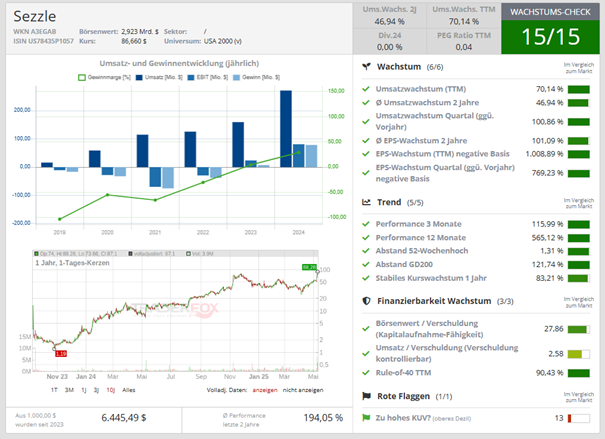The height and width of the screenshot is (439, 605).
Task: Click the Zu hohes KUV red bar
Action: tap(578, 418)
